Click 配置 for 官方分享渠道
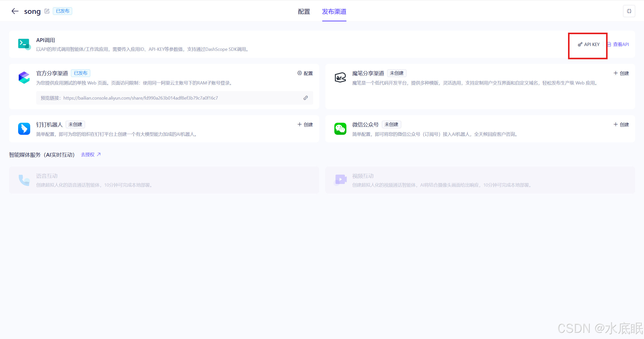This screenshot has height=339, width=644. [305, 73]
